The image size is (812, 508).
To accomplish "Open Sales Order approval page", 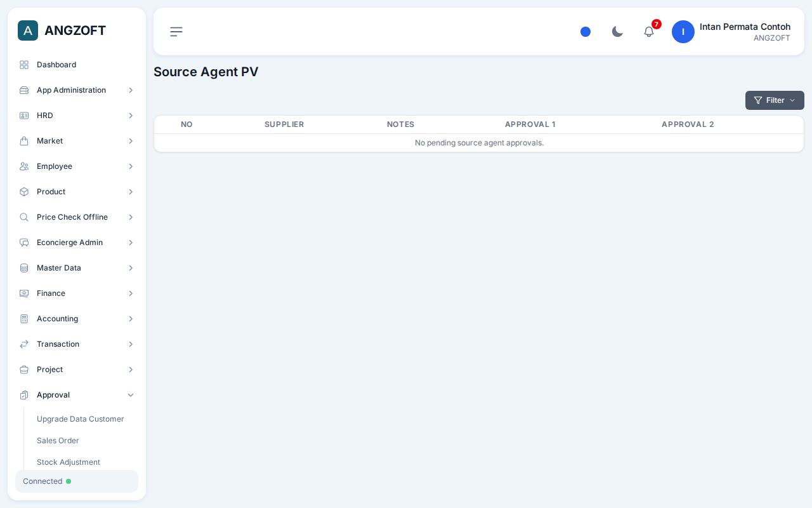I will (x=58, y=441).
